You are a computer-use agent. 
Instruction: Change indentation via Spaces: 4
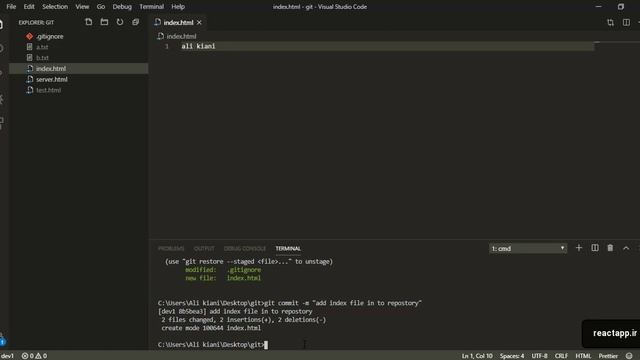[512, 356]
